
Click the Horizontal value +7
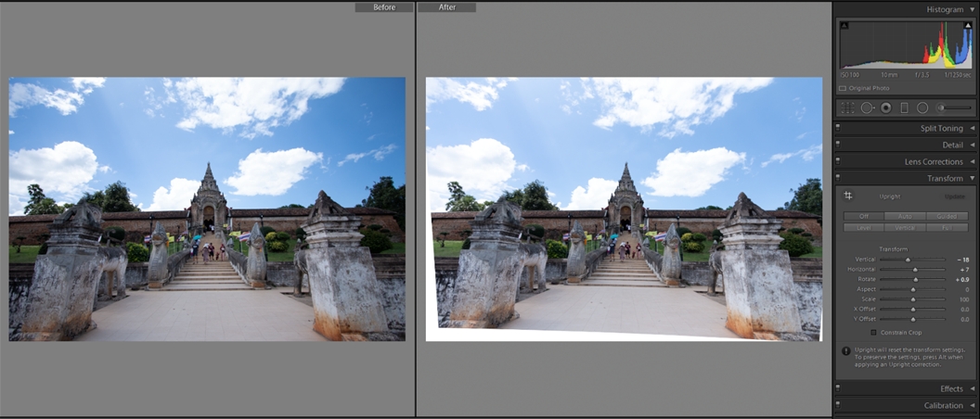tap(963, 269)
